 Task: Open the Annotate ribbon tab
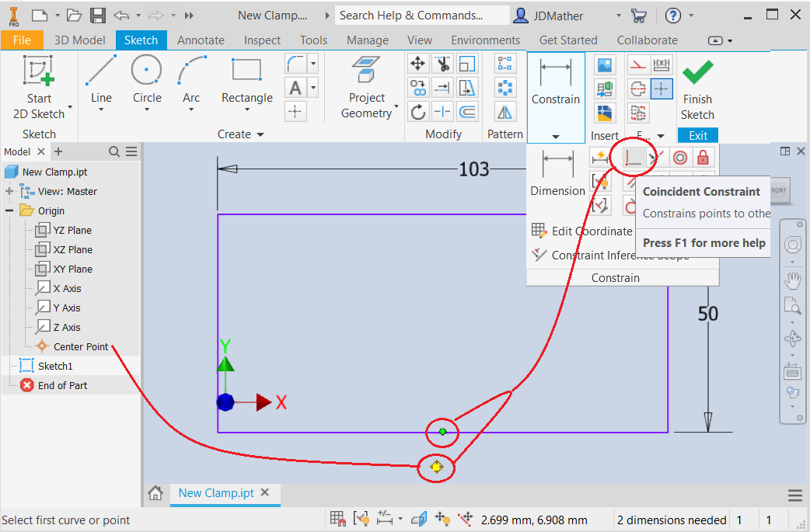pos(201,40)
